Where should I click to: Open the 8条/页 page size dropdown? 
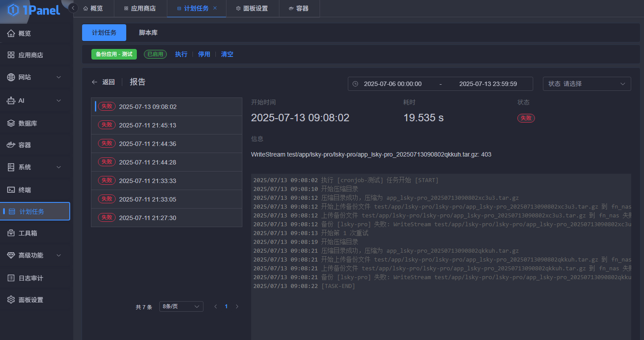[x=181, y=306]
